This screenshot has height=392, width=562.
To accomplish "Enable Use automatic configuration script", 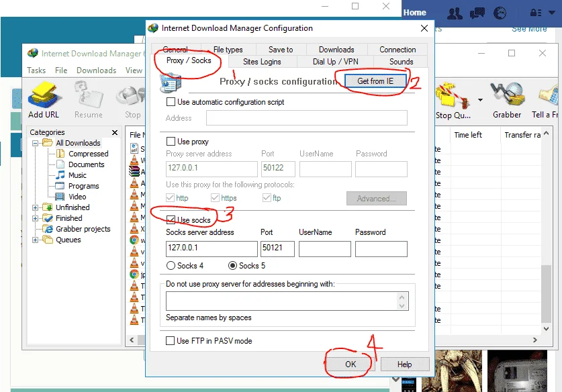I will click(x=171, y=102).
